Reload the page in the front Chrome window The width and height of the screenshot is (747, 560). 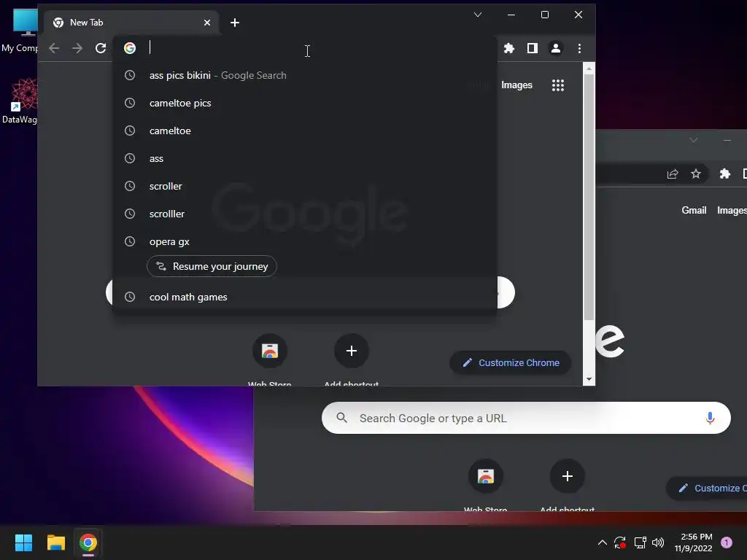(x=101, y=48)
